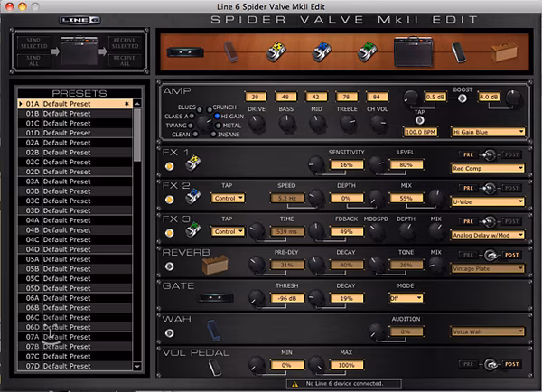Open the Analog Delay w/Mod dropdown
Image resolution: width=542 pixels, height=392 pixels.
(x=488, y=235)
